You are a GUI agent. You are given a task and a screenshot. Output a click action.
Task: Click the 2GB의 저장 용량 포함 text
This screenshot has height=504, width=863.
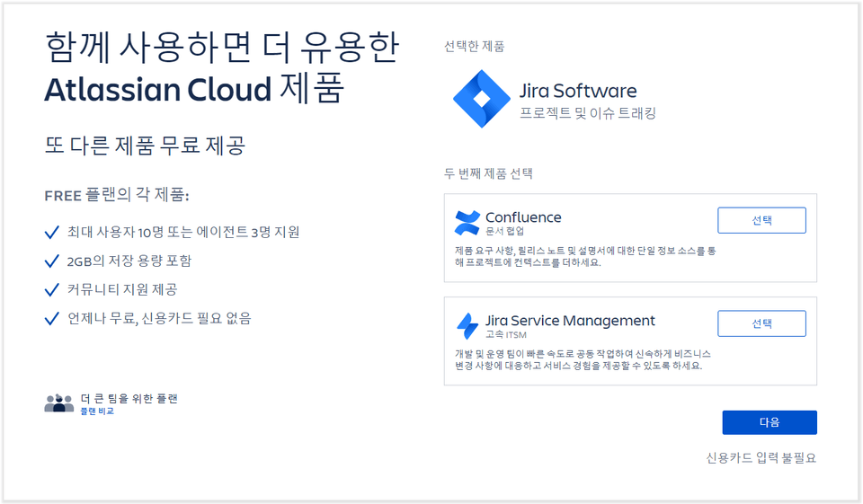(x=129, y=261)
